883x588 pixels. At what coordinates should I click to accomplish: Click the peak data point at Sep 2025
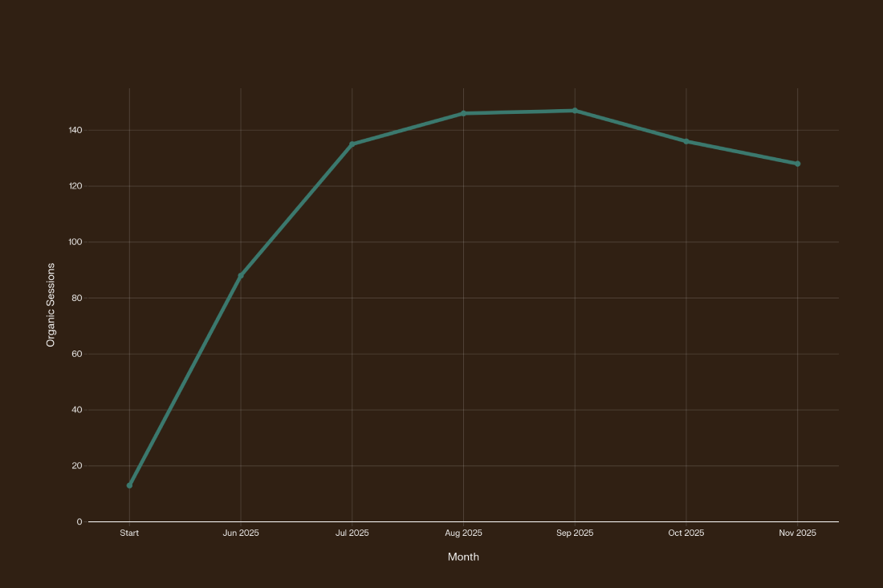click(575, 111)
